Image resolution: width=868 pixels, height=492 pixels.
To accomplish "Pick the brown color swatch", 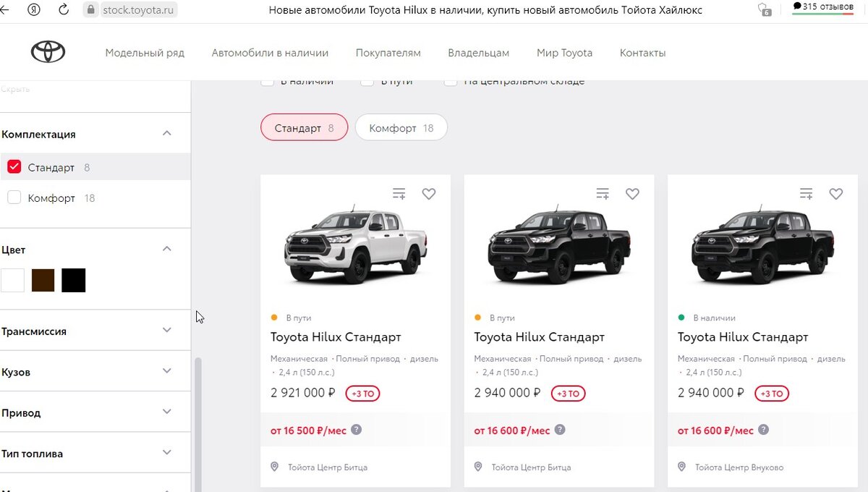I will [x=43, y=280].
